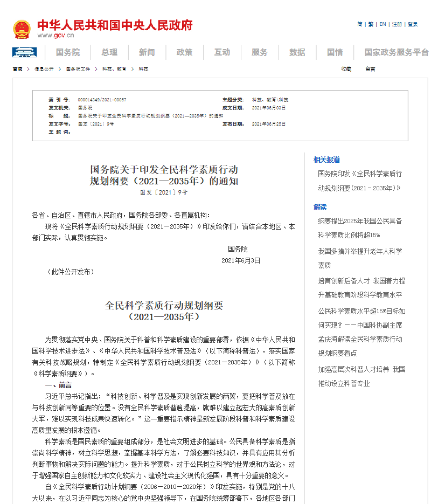The height and width of the screenshot is (504, 438).
Task: Click the national emblem logo
Action: (23, 29)
